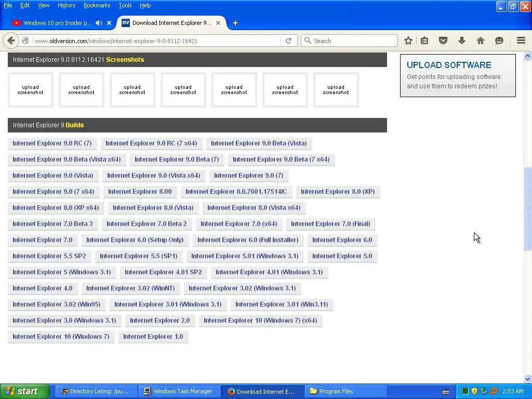Open the File menu
532x399 pixels.
point(8,5)
